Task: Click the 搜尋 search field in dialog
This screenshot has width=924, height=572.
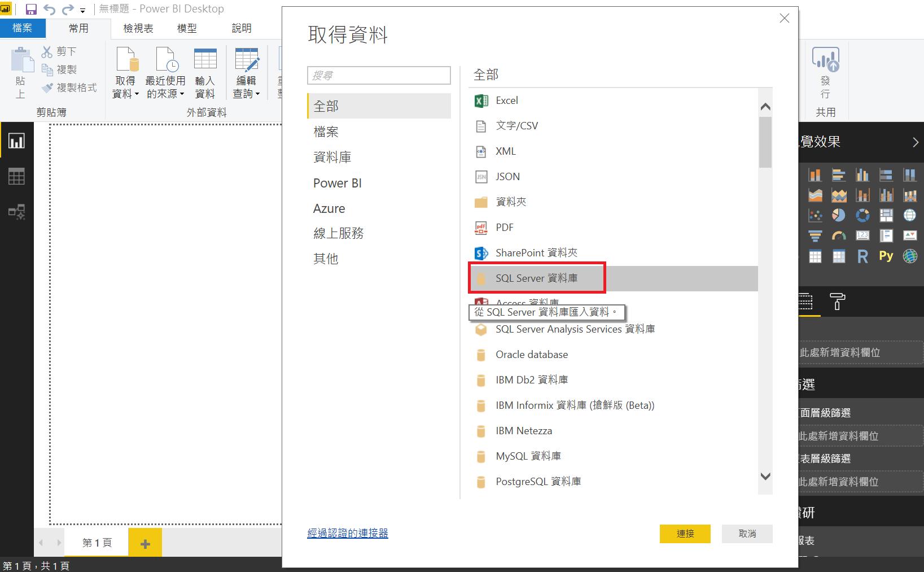Action: coord(379,75)
